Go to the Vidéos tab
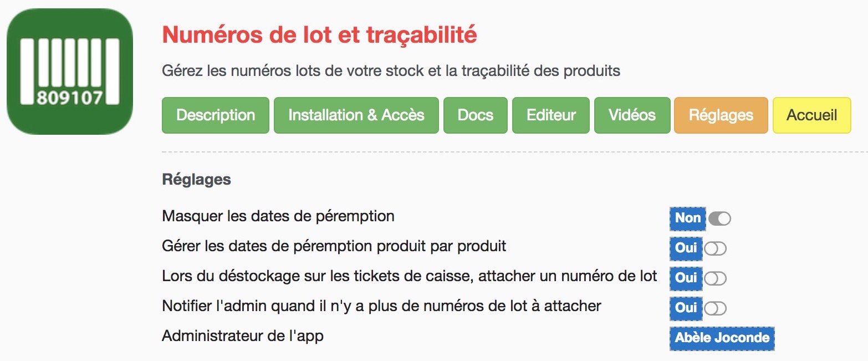The width and height of the screenshot is (868, 361). (632, 115)
